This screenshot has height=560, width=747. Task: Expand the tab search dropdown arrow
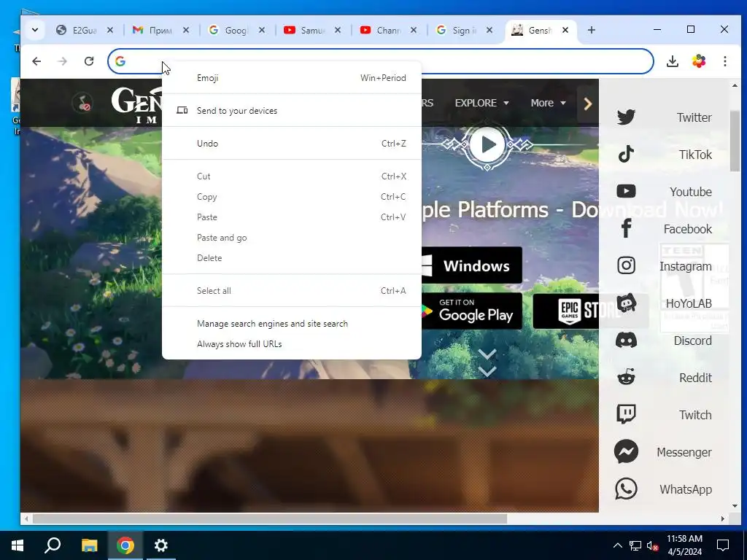[x=35, y=30]
